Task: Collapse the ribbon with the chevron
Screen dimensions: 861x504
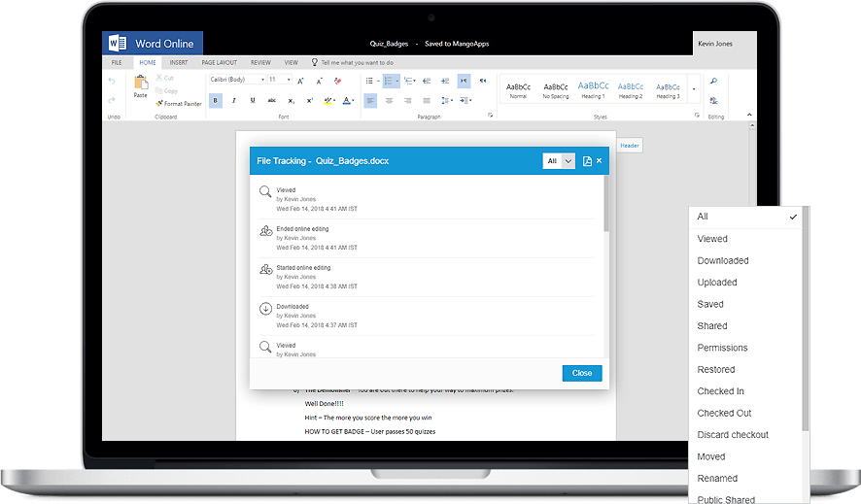Action: pyautogui.click(x=749, y=115)
